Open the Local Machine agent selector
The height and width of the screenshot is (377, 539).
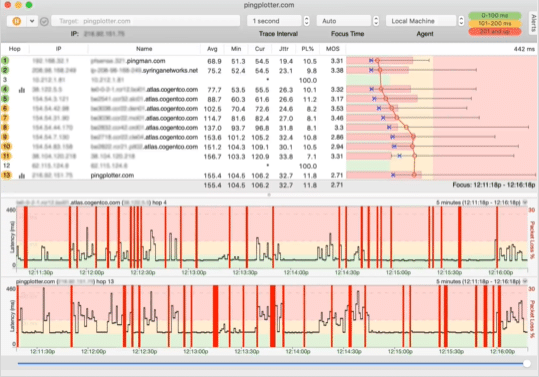pos(425,21)
